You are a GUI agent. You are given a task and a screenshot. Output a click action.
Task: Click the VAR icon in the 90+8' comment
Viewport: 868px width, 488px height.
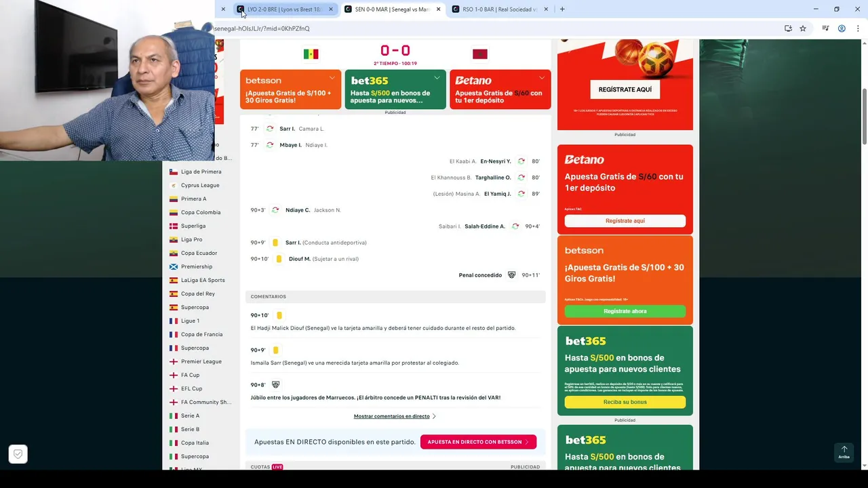tap(275, 385)
